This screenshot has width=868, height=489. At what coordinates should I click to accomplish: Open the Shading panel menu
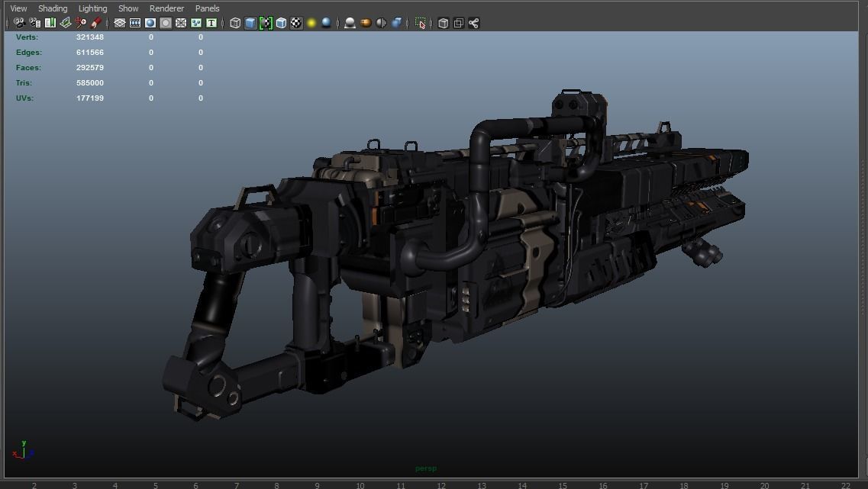click(x=53, y=8)
